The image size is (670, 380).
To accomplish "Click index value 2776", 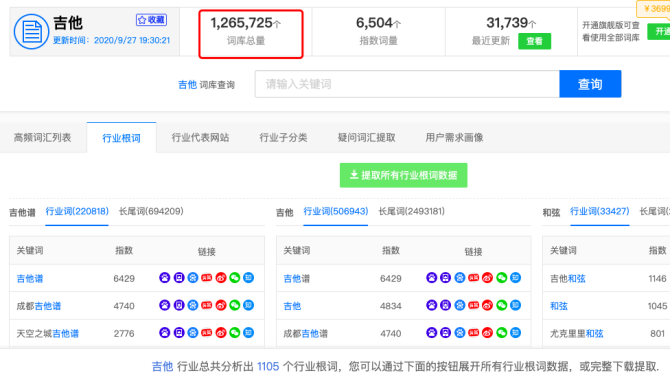I will 124,333.
